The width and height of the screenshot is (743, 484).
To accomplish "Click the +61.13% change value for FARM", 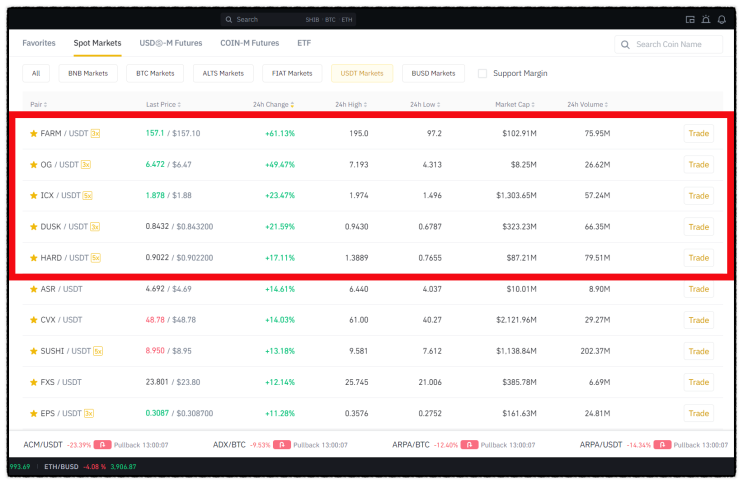I will click(280, 134).
